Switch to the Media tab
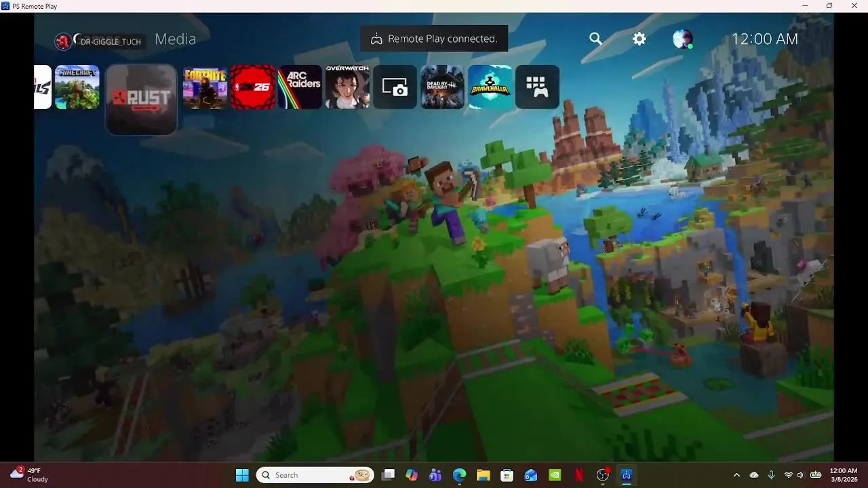Screen dimensions: 868x488 point(175,39)
